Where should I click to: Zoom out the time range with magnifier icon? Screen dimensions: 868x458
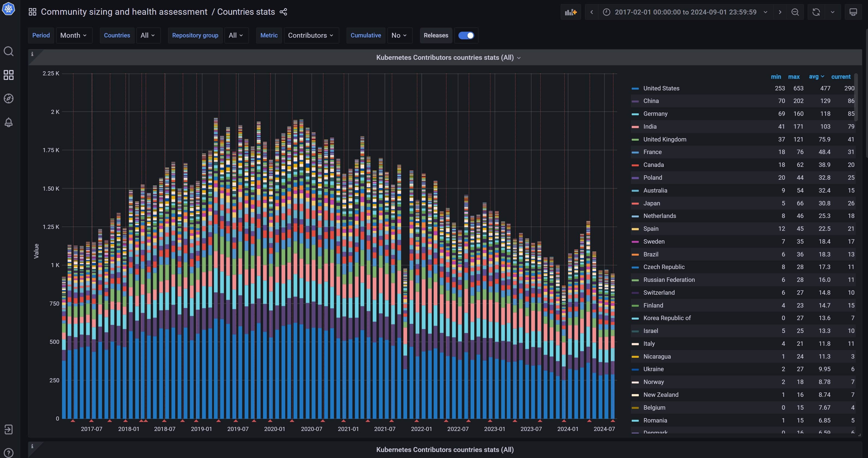[795, 12]
